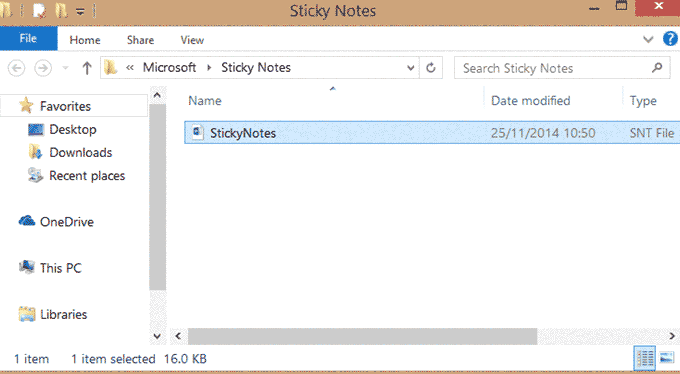This screenshot has width=680, height=374.
Task: Go up one folder level
Action: [x=87, y=68]
